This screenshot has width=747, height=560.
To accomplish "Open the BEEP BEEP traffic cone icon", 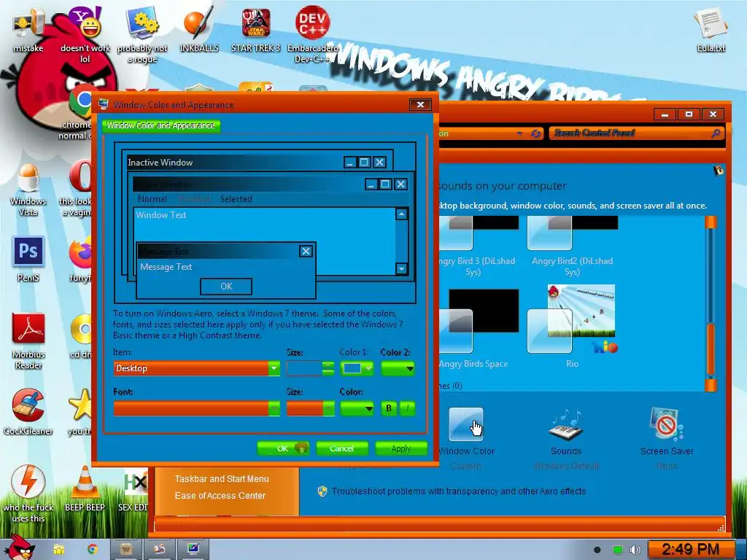I will click(x=85, y=488).
